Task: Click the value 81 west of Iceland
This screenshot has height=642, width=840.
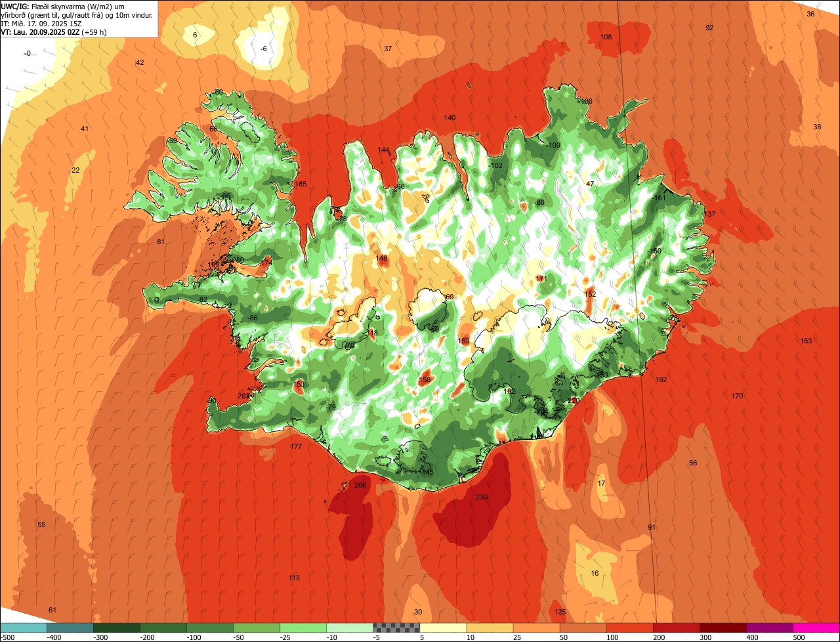Action: (161, 242)
